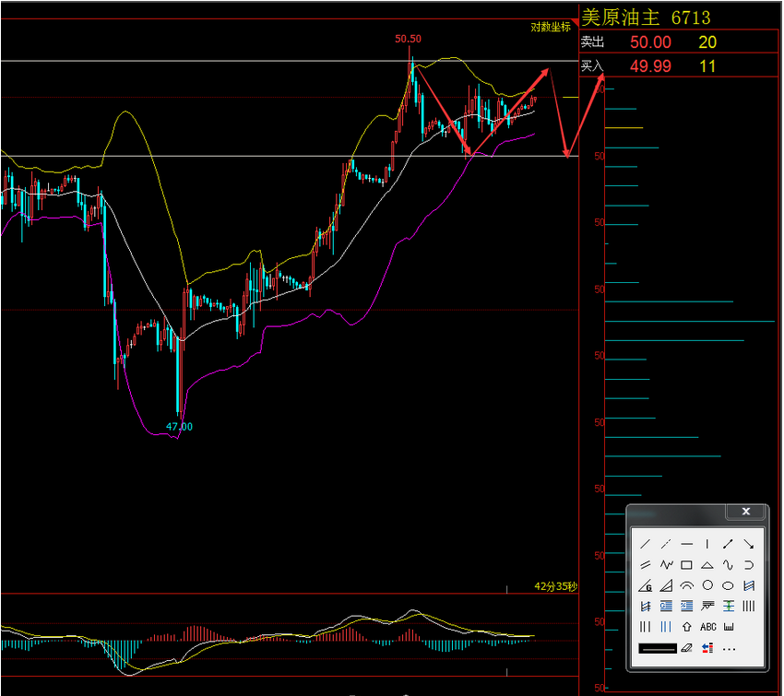Select the trend line drawing tool
This screenshot has height=696, width=784.
coord(646,544)
